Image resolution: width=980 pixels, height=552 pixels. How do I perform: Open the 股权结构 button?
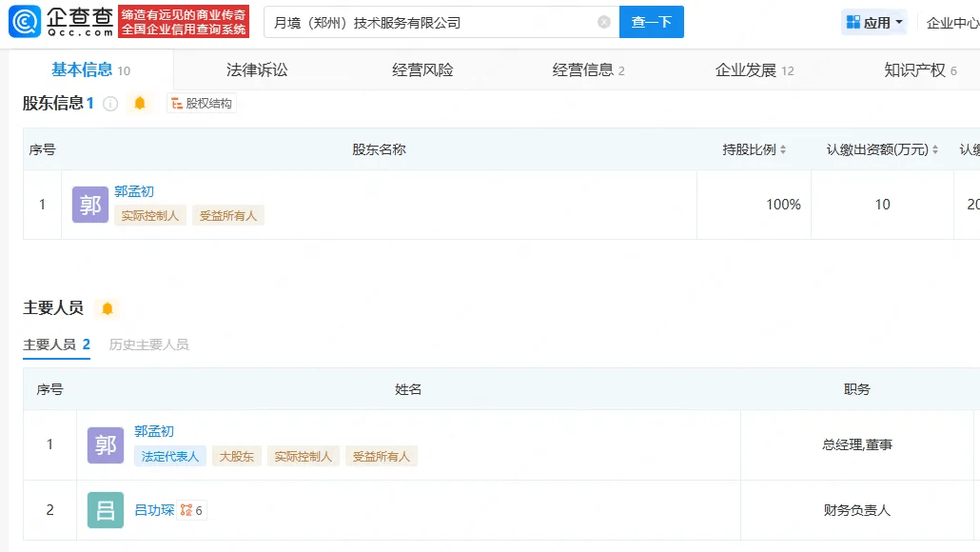click(x=202, y=104)
